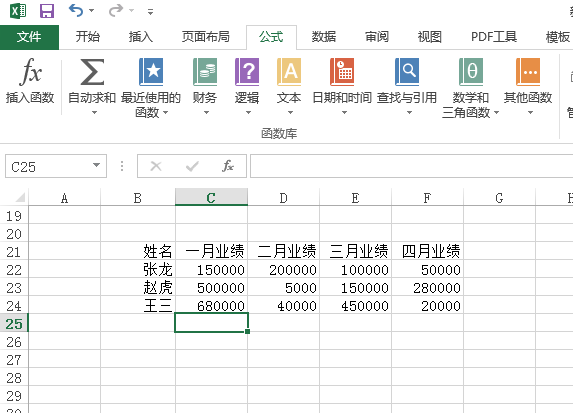Image resolution: width=573 pixels, height=413 pixels.
Task: Click the 二月业绩 header cell
Action: [x=283, y=251]
